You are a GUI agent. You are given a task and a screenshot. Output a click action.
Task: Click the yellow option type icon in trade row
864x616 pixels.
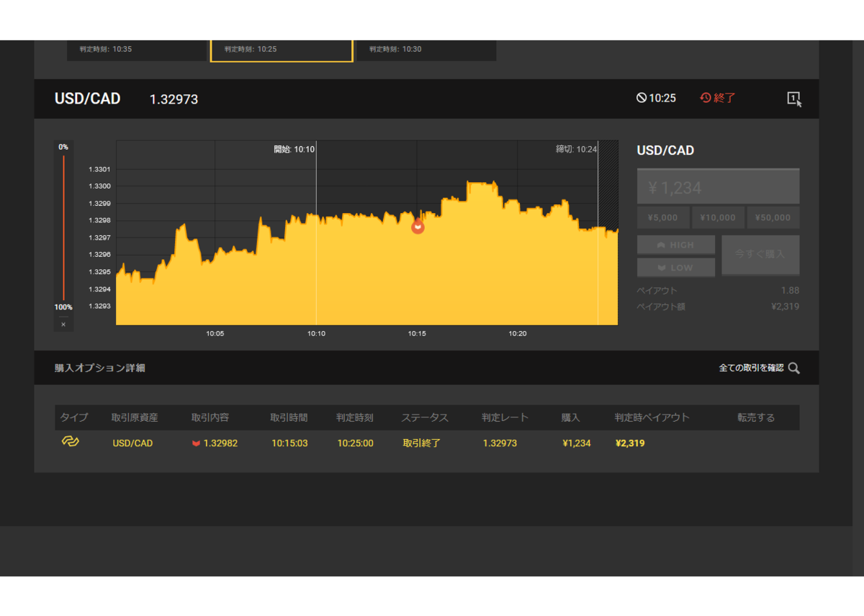tap(70, 441)
